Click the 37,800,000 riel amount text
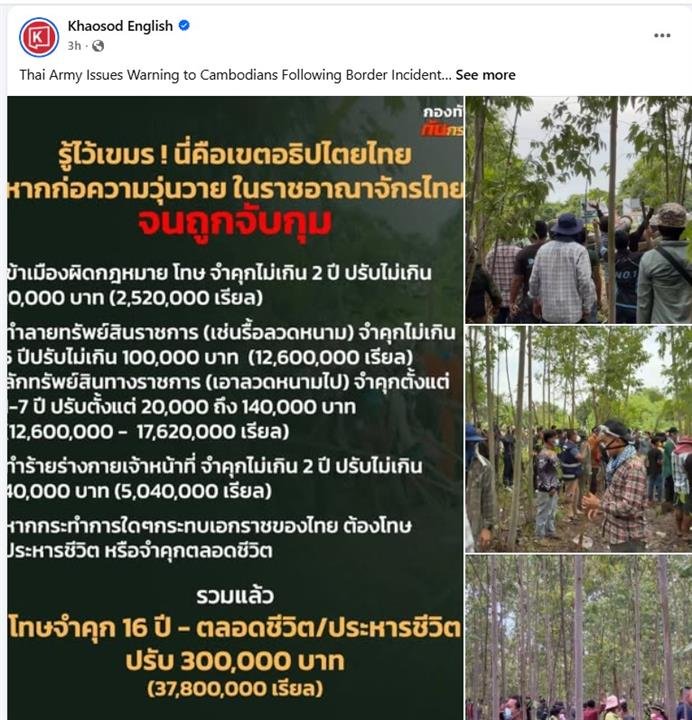 pos(235,689)
